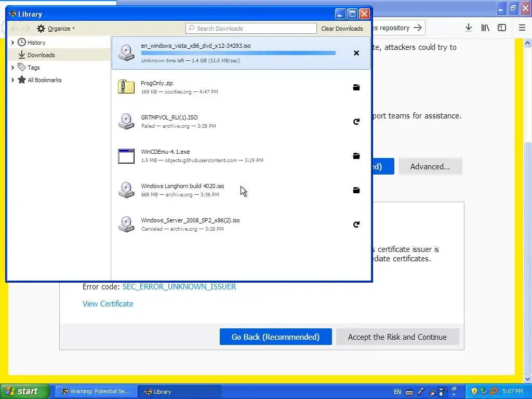Select Windows Longhorn build 4020.iso filename
This screenshot has height=399, width=532.
point(182,186)
